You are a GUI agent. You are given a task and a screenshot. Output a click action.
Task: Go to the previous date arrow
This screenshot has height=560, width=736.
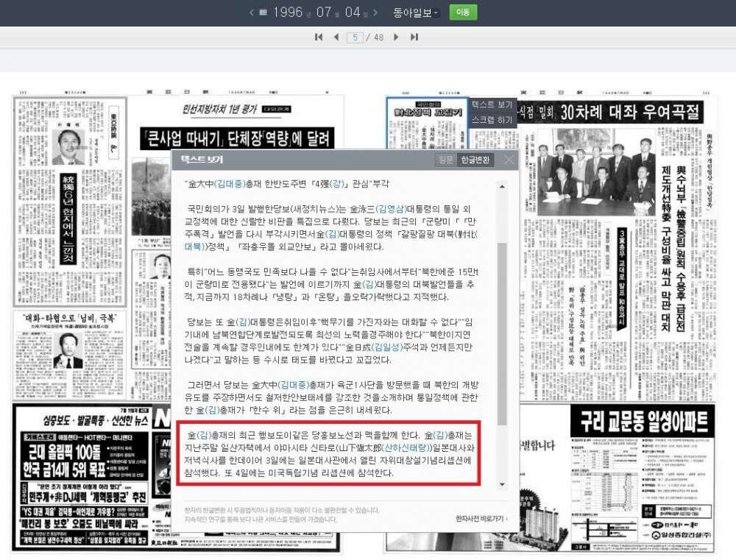coord(252,13)
